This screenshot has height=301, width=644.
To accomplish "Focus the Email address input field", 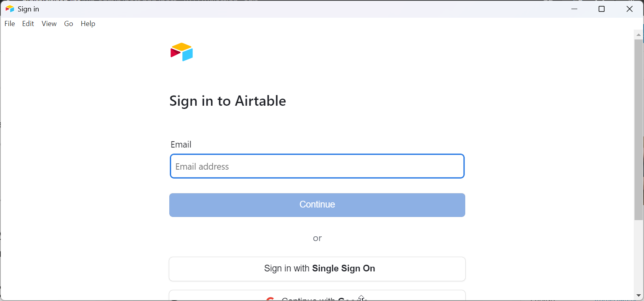I will coord(317,166).
